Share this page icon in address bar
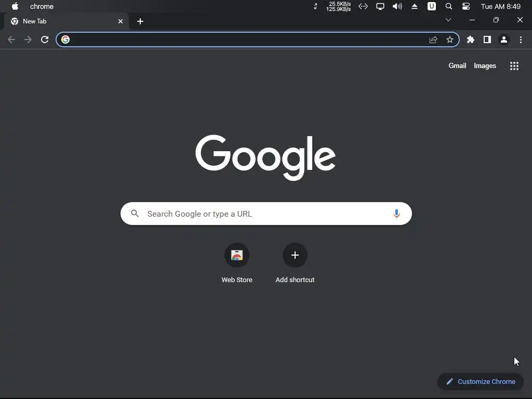Viewport: 532px width, 399px height. (433, 39)
